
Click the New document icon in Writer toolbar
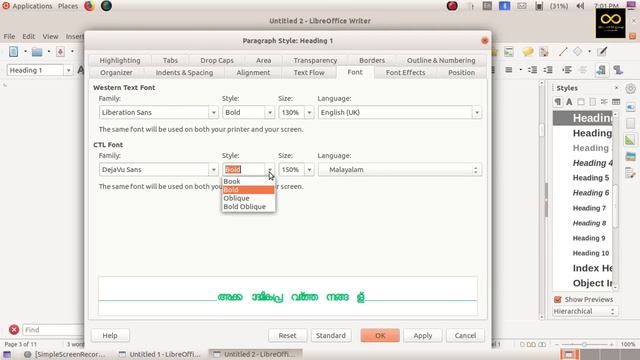pos(13,52)
